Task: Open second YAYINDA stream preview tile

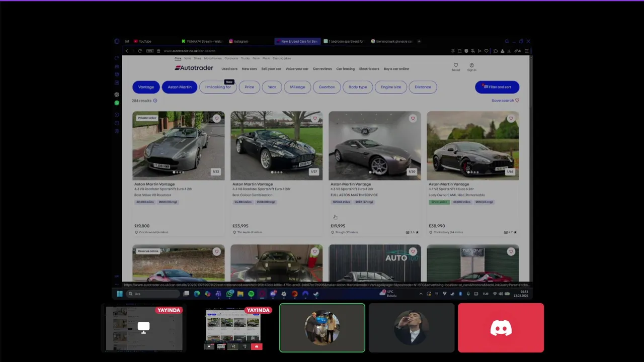Action: (233, 328)
